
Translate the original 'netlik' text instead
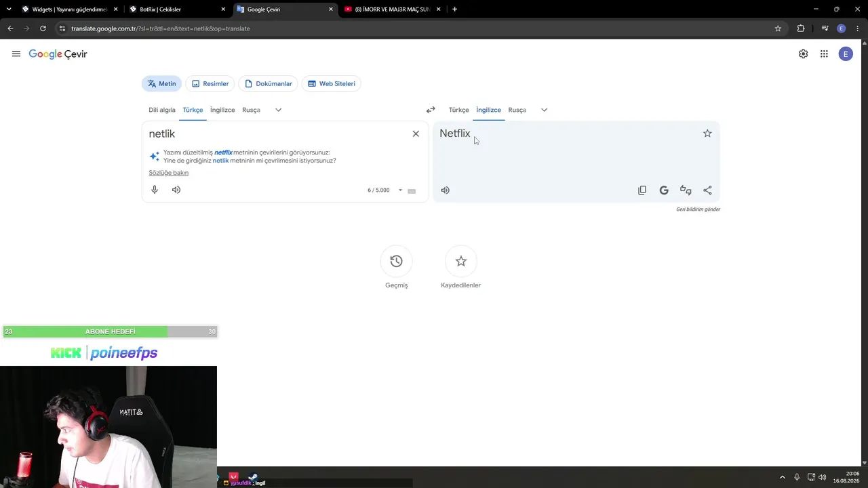[220, 161]
